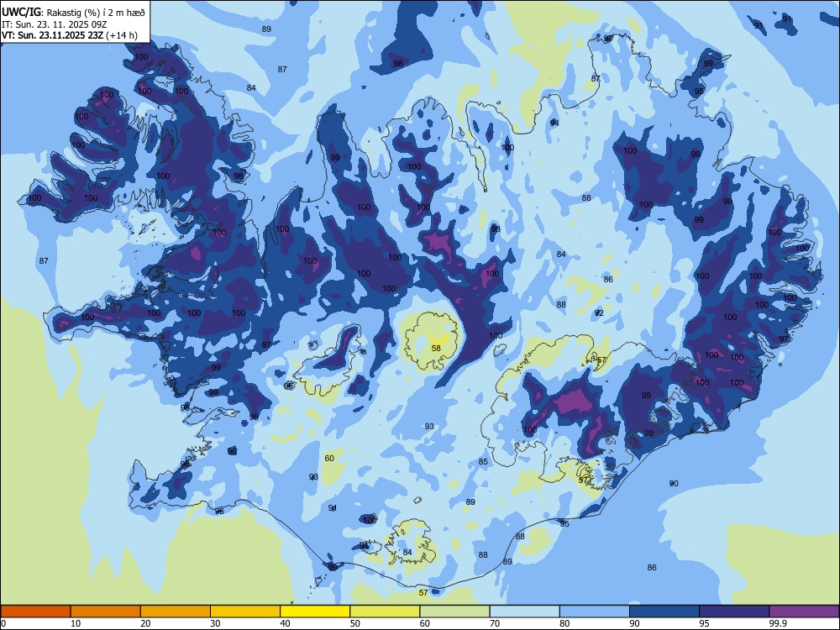Viewport: 840px width, 630px height.
Task: Select the orange 10–20 legend color segment
Action: [106, 612]
